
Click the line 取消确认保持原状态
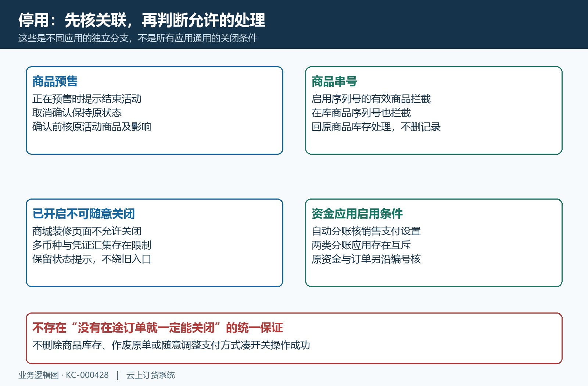pyautogui.click(x=77, y=113)
